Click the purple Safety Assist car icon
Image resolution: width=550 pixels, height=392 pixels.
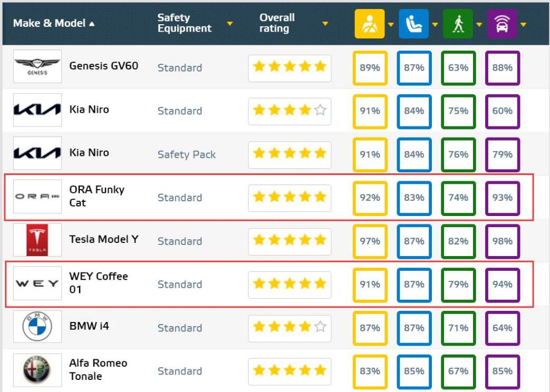tap(502, 24)
